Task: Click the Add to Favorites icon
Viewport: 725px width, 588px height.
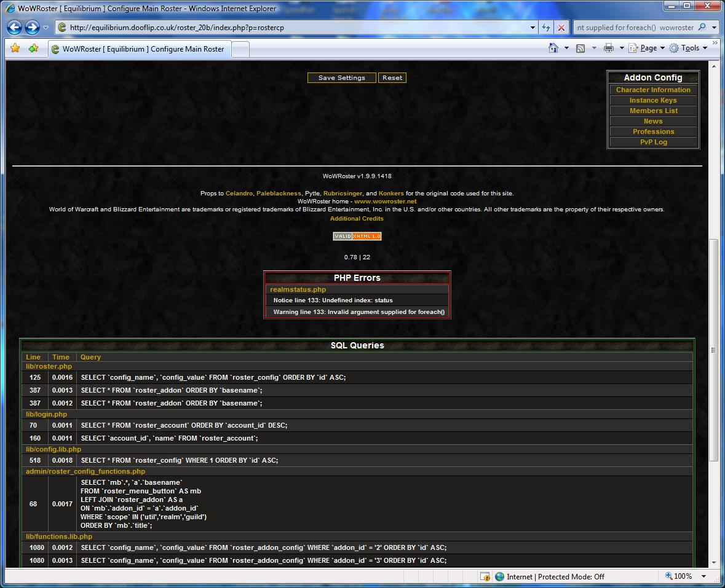Action: pyautogui.click(x=33, y=48)
